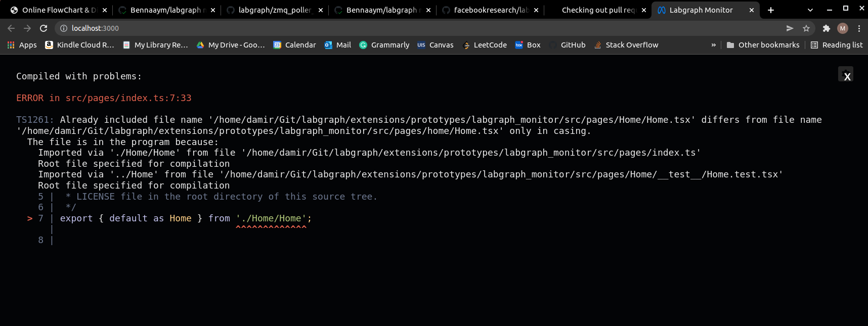Switch to first Bennaaym/labgraph tab

click(x=166, y=10)
